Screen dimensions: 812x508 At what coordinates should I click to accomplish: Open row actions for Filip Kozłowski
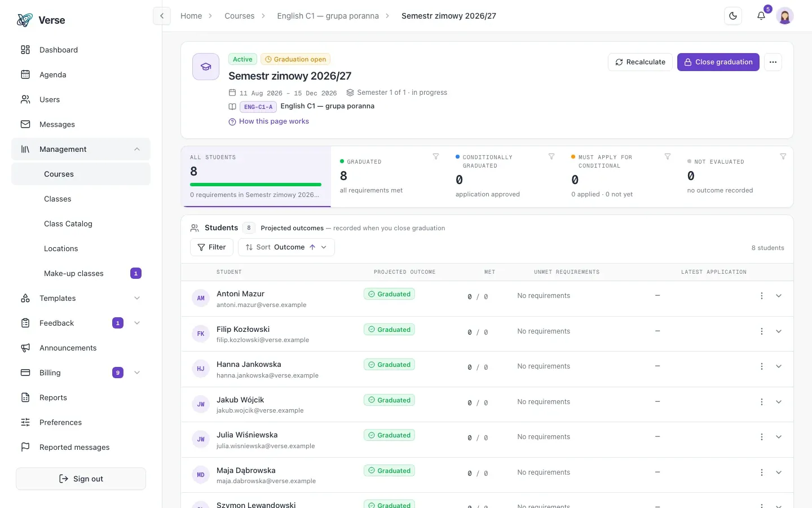(762, 331)
